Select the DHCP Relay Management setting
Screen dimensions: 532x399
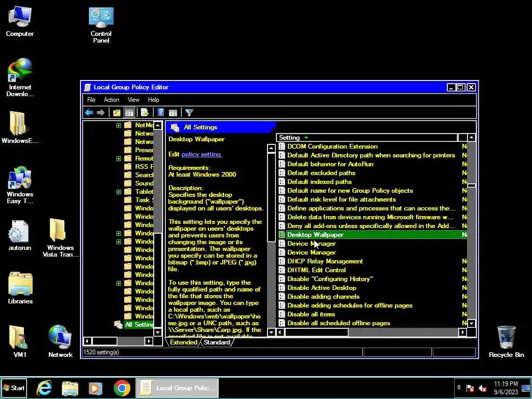click(325, 261)
